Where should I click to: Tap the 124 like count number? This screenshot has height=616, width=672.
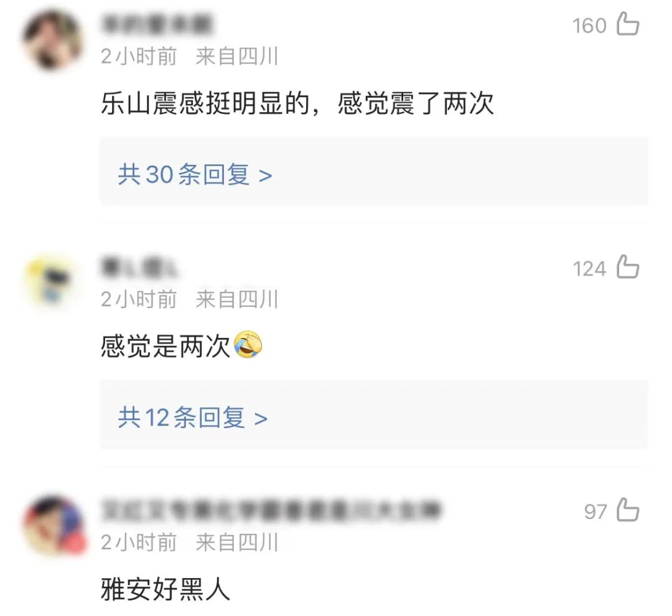coord(589,269)
